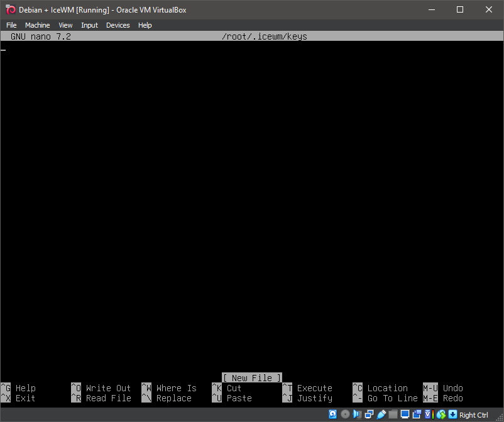Viewport: 504px width, 422px height.
Task: Open the Input menu
Action: click(x=89, y=25)
